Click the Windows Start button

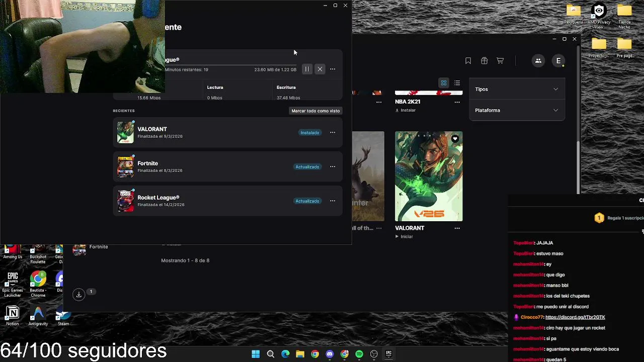coord(256,354)
